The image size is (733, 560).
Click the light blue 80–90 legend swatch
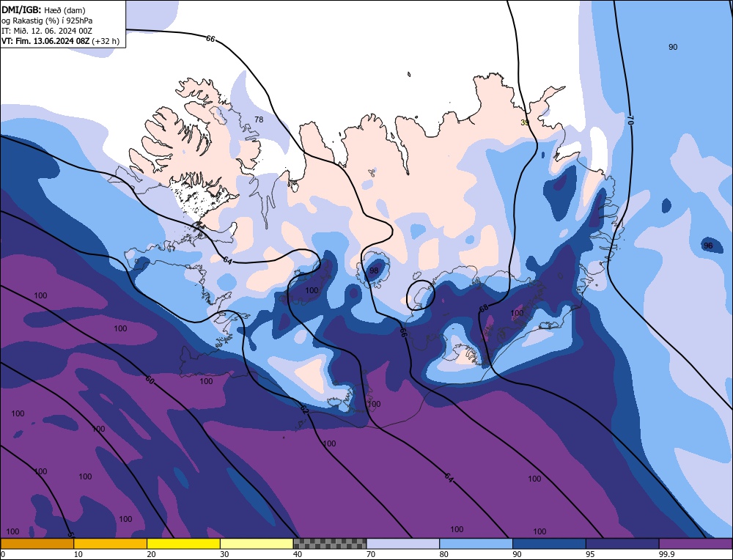476,544
